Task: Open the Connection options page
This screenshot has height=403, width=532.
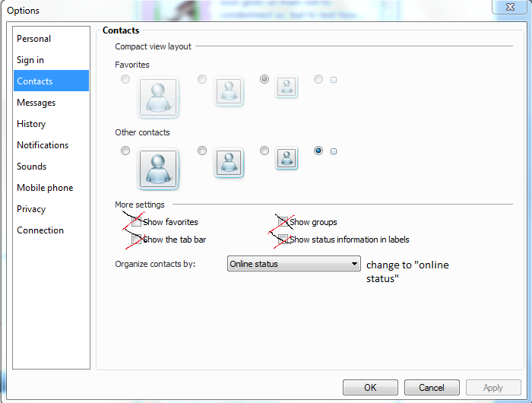Action: [x=51, y=230]
